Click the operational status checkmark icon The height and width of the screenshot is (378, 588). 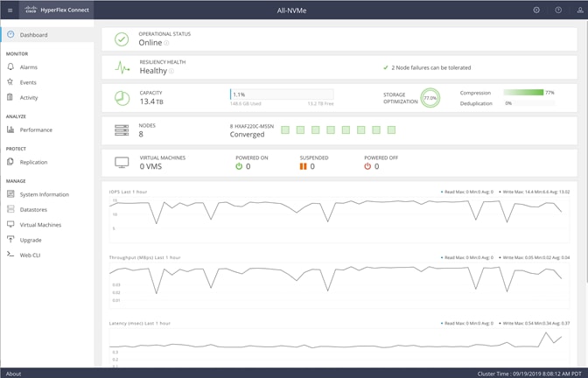122,39
